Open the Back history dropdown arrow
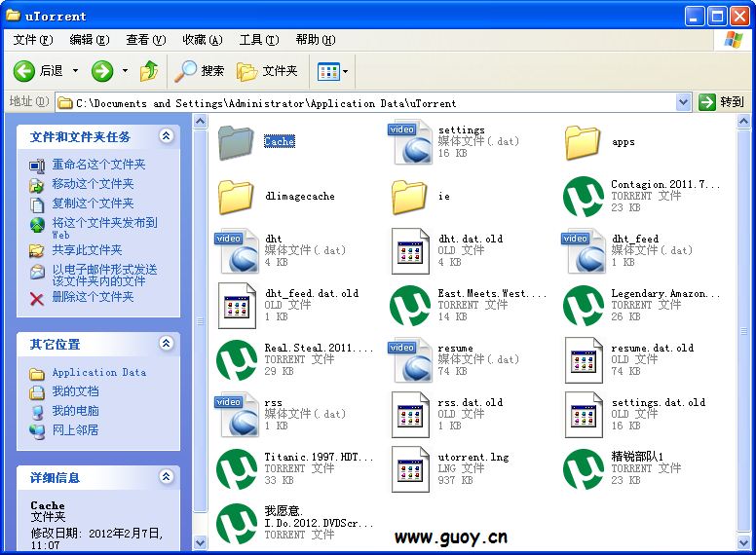The image size is (756, 555). tap(76, 71)
